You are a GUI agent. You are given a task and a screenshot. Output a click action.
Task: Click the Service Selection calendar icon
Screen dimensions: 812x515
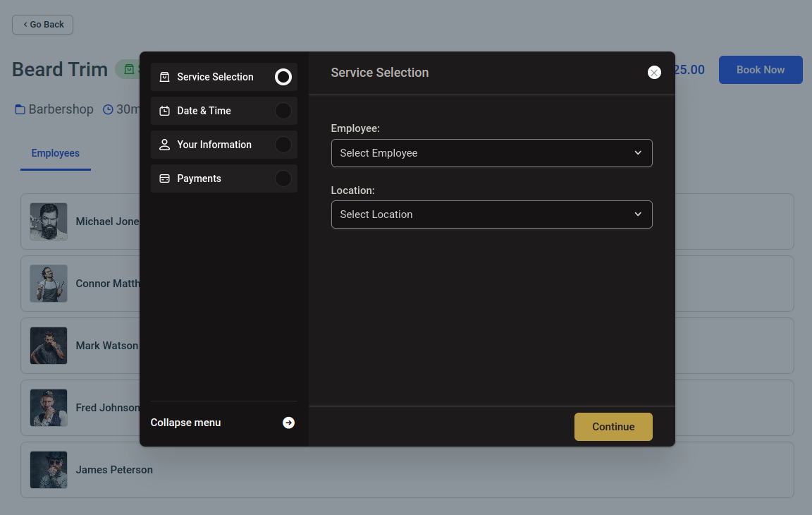coord(164,77)
